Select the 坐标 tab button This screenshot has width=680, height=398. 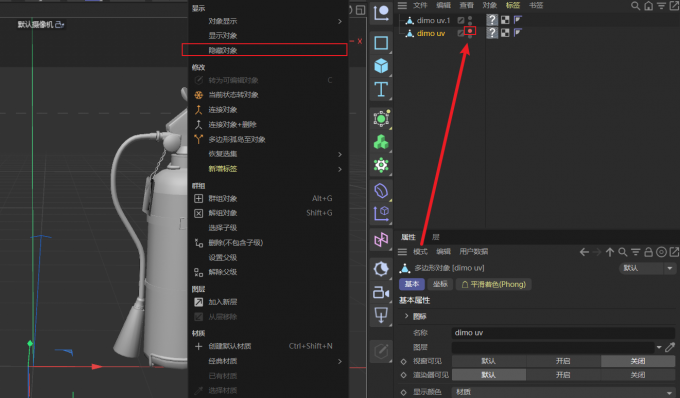[440, 284]
